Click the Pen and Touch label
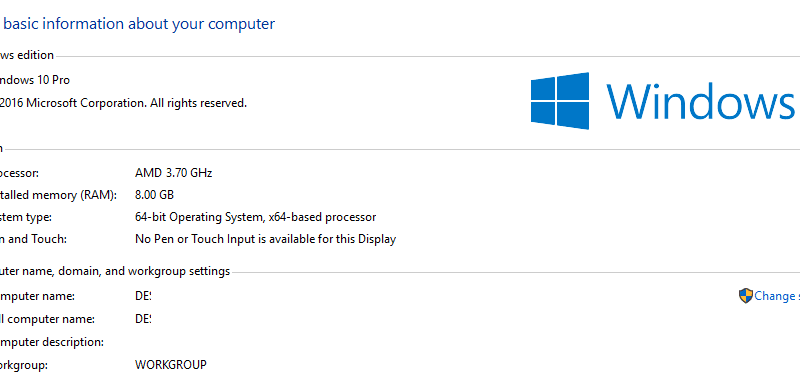The height and width of the screenshot is (384, 800). click(x=33, y=239)
